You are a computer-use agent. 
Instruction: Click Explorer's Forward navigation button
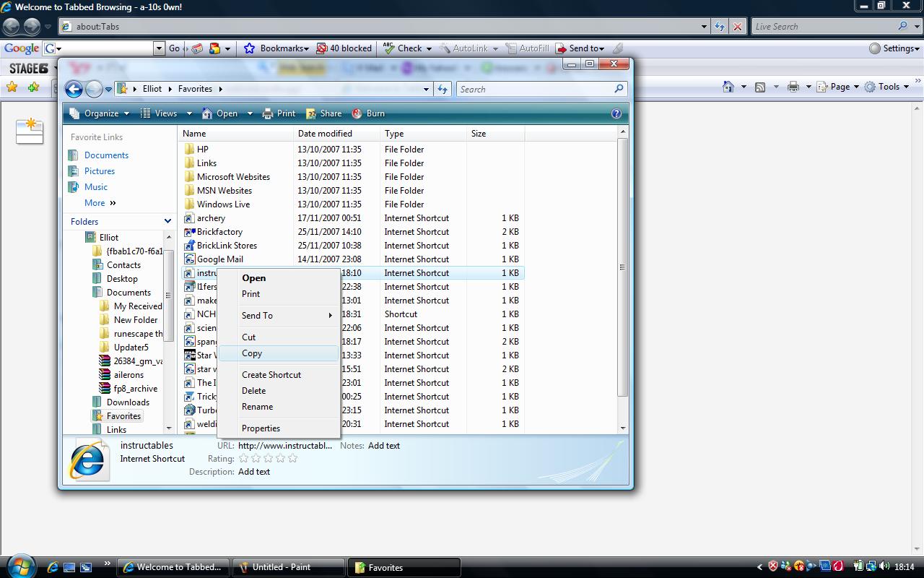point(94,89)
